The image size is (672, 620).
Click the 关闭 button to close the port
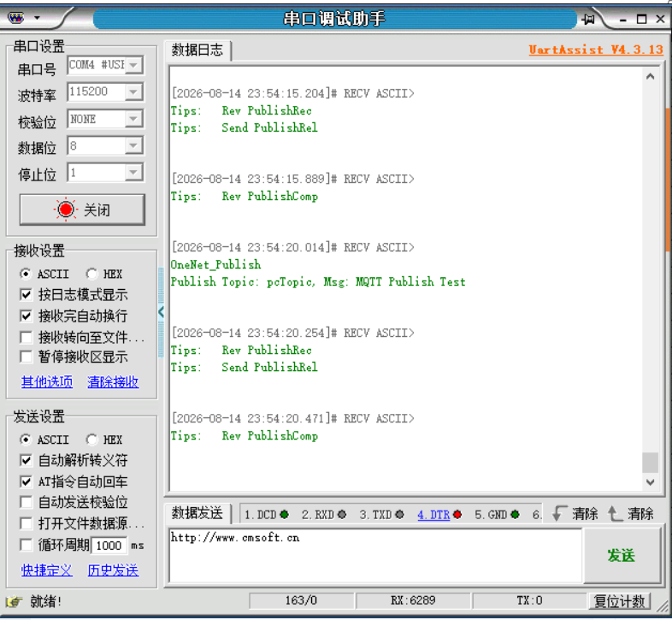point(82,210)
